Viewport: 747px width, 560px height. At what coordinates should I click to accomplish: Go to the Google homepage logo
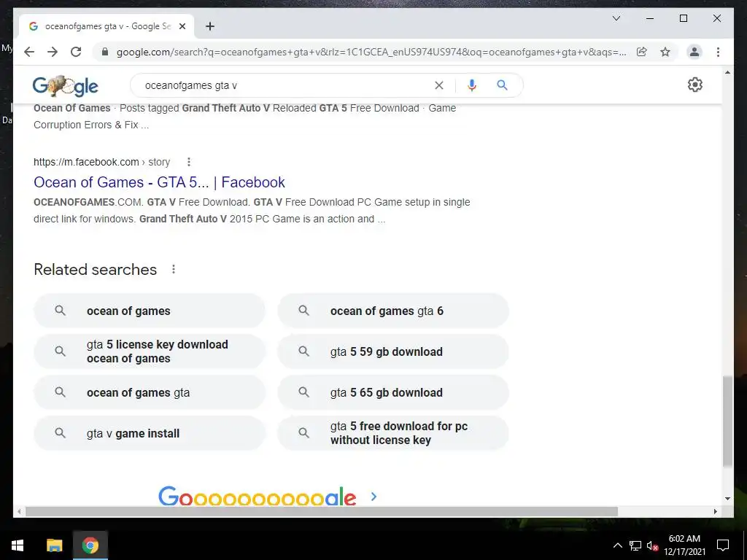(x=65, y=86)
